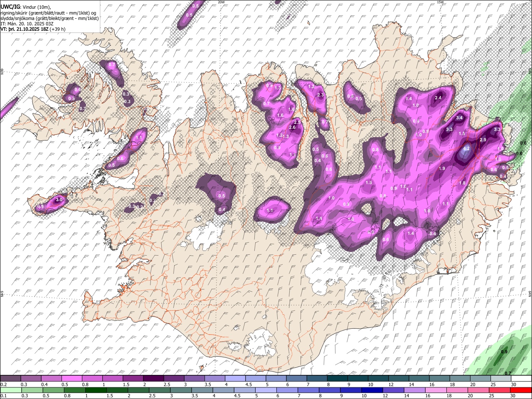Click the 2.6 snowfall value in north Iceland
532x399 pixels.
(x=292, y=128)
